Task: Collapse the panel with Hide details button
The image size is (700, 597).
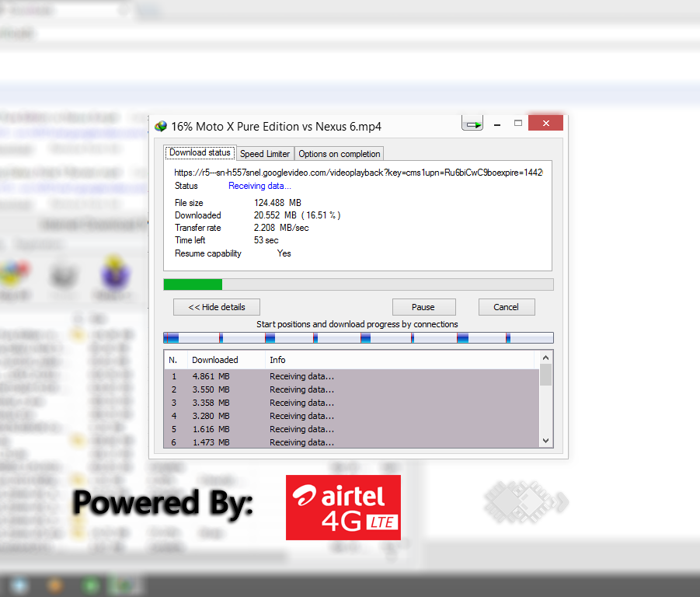Action: (x=217, y=307)
